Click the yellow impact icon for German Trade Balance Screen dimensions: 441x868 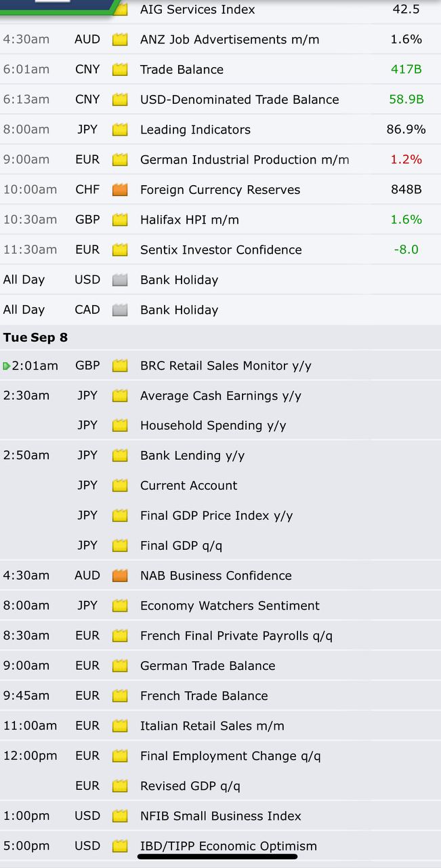click(120, 666)
